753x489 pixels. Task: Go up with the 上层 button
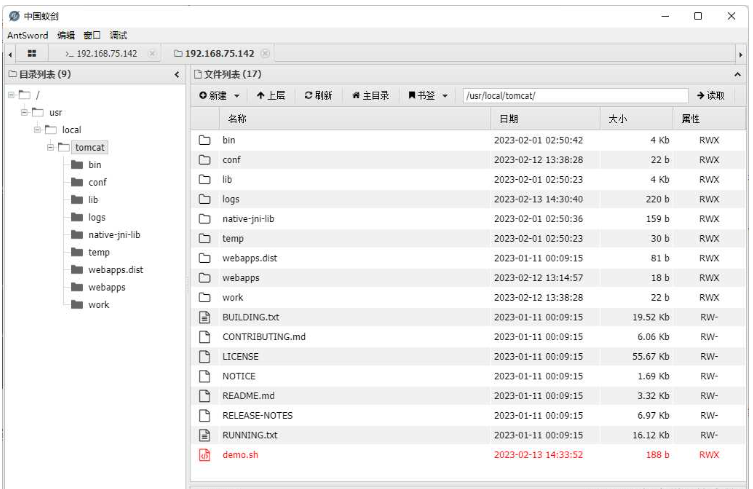[271, 96]
